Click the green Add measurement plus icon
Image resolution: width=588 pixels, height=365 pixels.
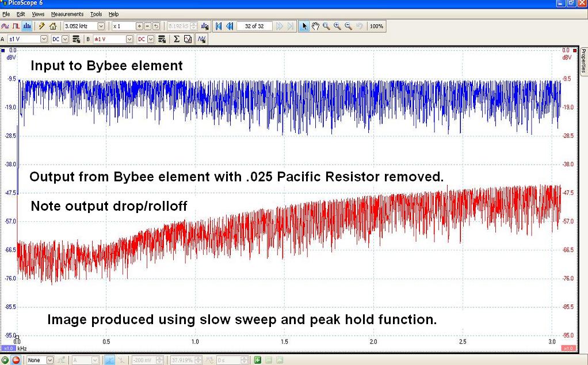click(x=257, y=360)
